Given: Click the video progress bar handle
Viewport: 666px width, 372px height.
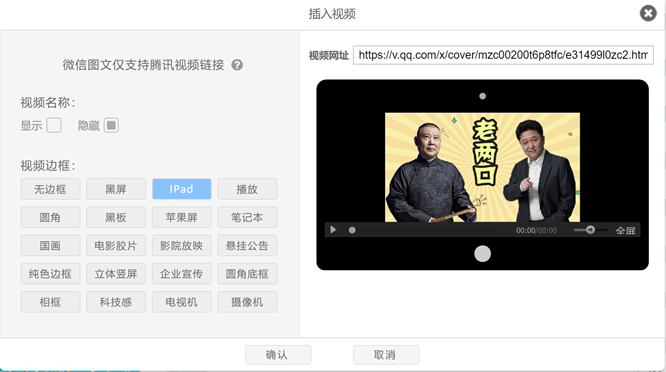Looking at the screenshot, I should point(352,230).
